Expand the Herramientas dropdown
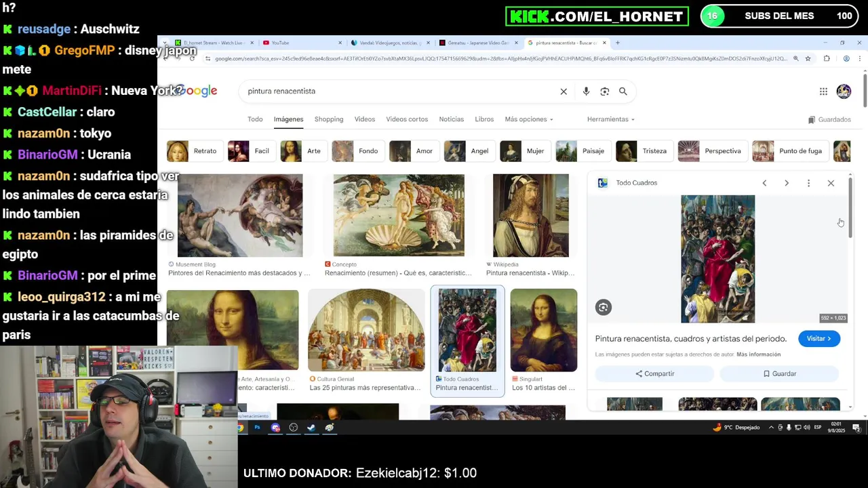 (x=611, y=119)
